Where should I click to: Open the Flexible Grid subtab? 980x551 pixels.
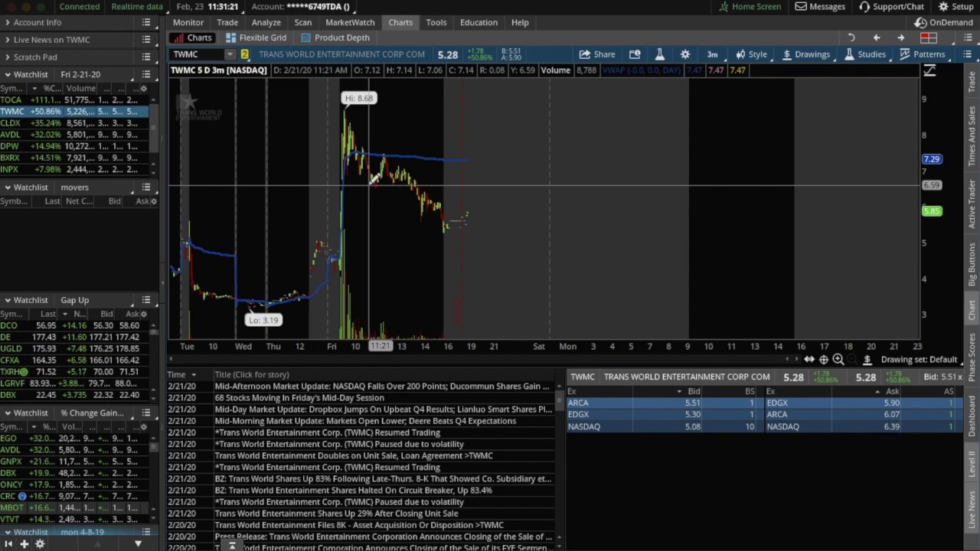tap(256, 37)
